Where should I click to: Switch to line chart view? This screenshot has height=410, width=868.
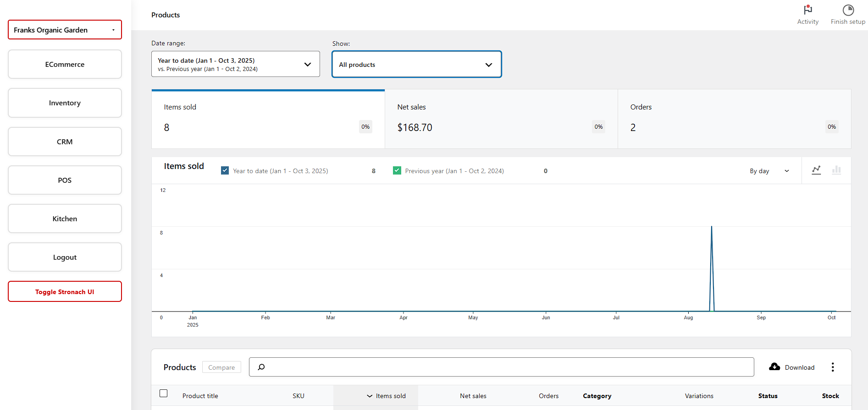pyautogui.click(x=816, y=170)
